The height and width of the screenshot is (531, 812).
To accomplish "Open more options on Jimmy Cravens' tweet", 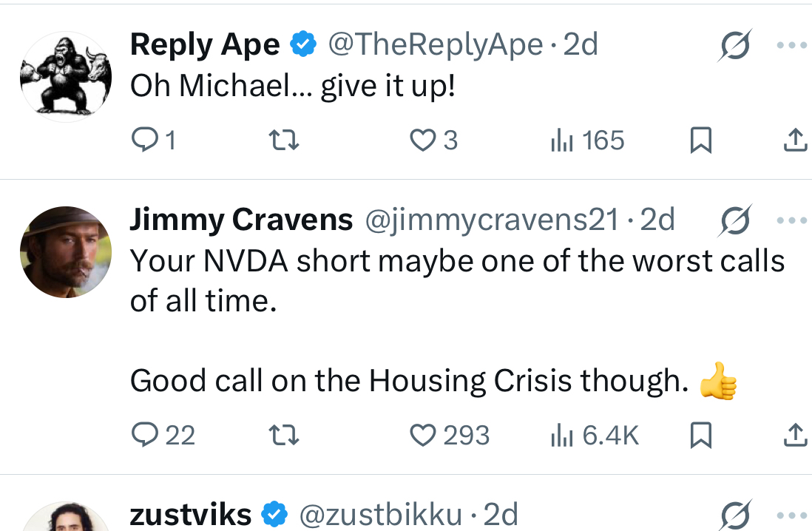I will click(x=792, y=220).
